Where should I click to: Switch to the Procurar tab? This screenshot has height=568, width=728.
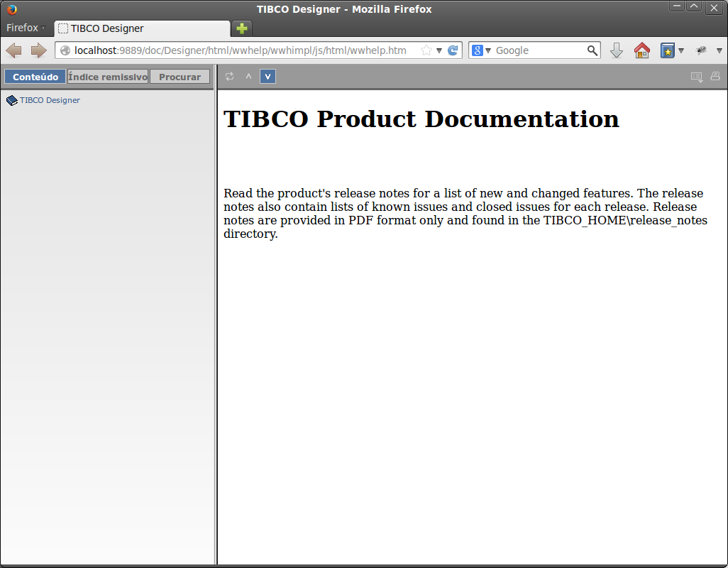[180, 77]
